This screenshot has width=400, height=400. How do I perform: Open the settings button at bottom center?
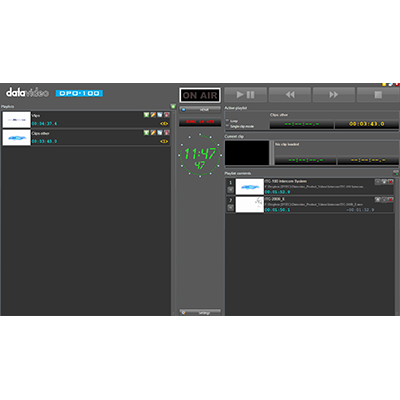200,312
